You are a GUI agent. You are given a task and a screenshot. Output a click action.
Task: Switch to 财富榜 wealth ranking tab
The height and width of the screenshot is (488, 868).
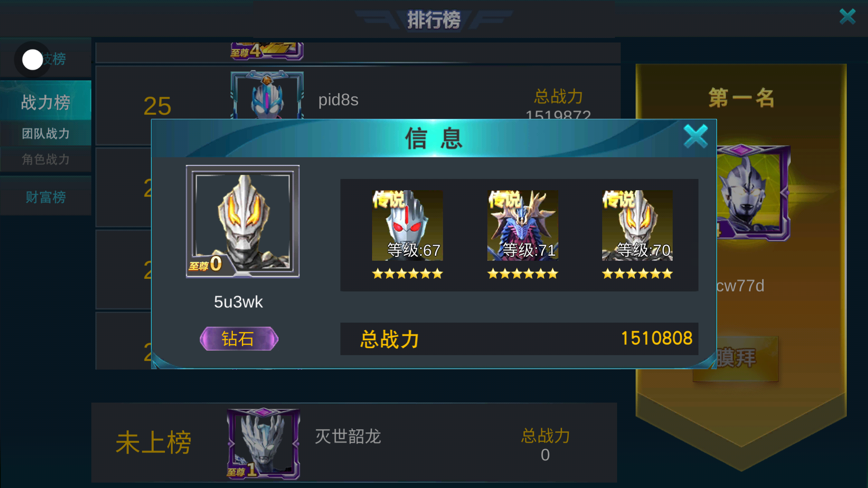46,197
